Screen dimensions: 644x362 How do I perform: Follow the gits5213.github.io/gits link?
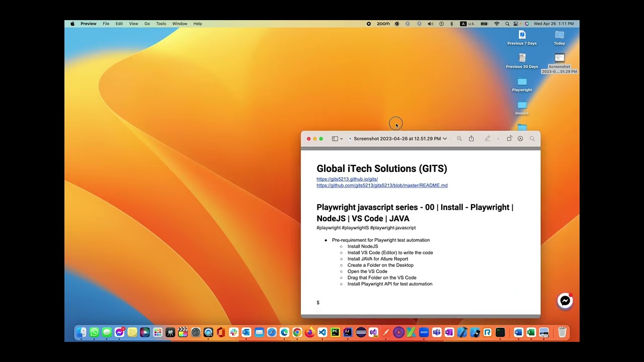coord(347,179)
